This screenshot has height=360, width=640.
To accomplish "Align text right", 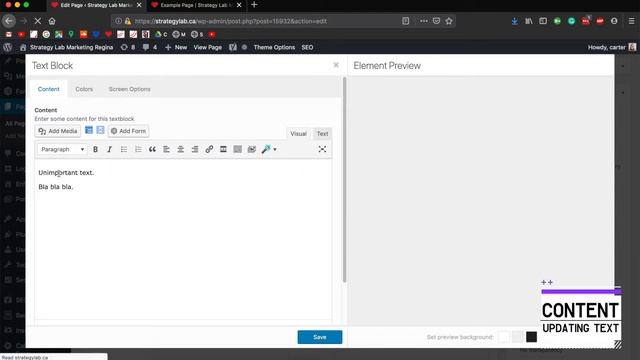I will 195,149.
